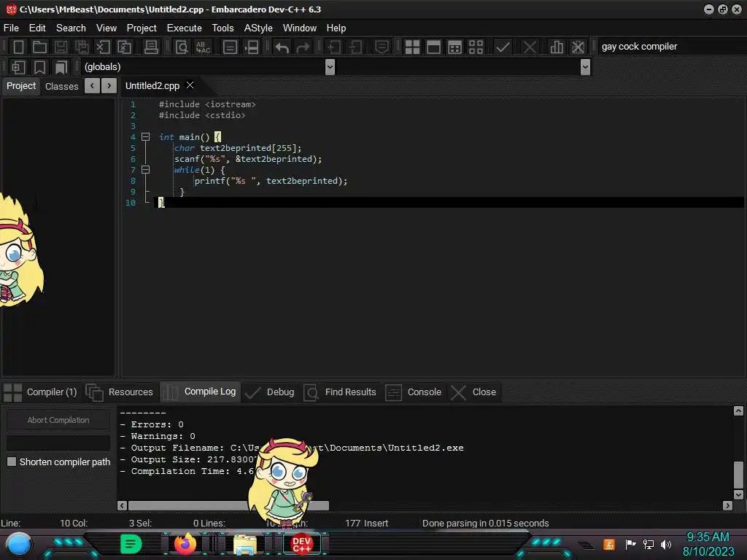This screenshot has width=747, height=560.
Task: Open the members dropdown beside globals
Action: (x=586, y=67)
